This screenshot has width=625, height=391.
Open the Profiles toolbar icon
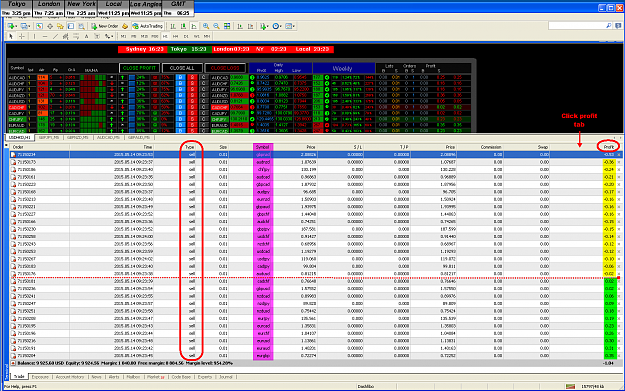click(x=25, y=26)
